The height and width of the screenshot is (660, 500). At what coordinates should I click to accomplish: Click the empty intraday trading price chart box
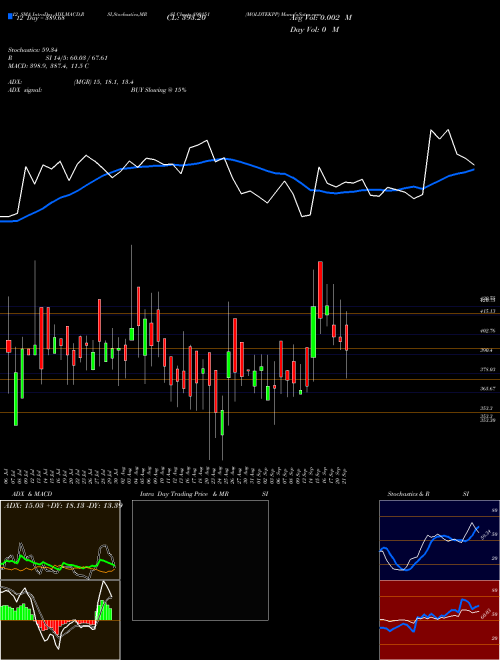pos(200,560)
